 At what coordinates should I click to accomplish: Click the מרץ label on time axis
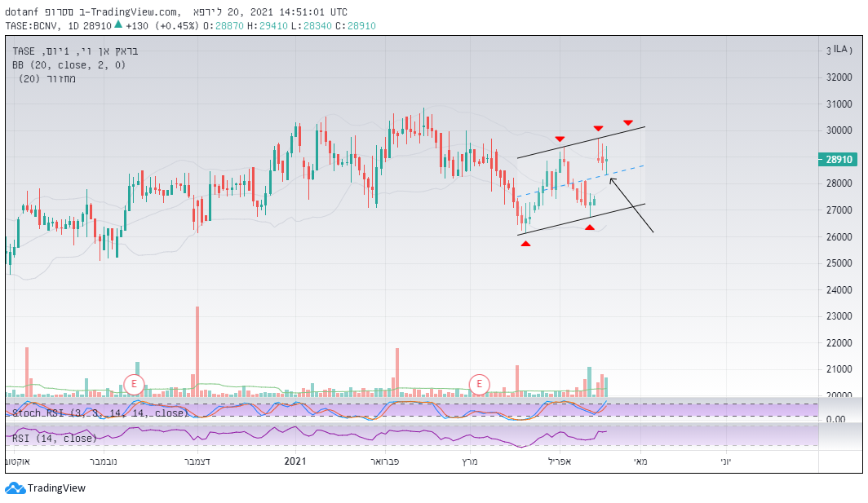(x=469, y=461)
